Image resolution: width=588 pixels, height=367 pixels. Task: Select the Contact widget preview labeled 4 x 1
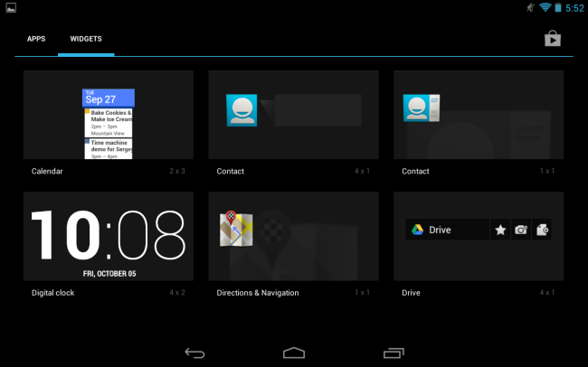[294, 115]
